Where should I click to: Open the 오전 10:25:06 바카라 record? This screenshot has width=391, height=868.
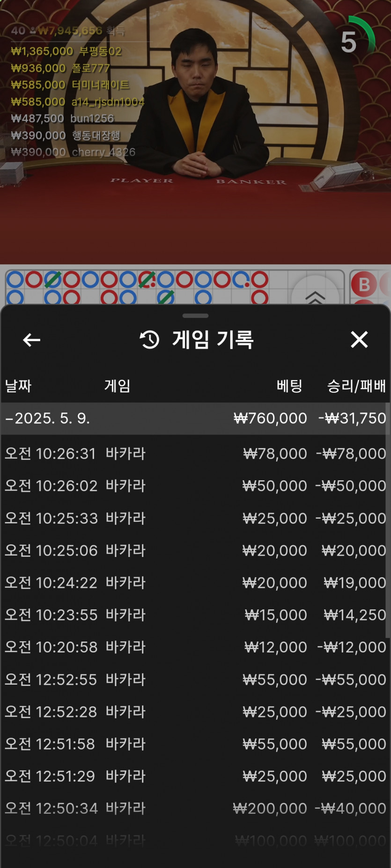click(195, 550)
